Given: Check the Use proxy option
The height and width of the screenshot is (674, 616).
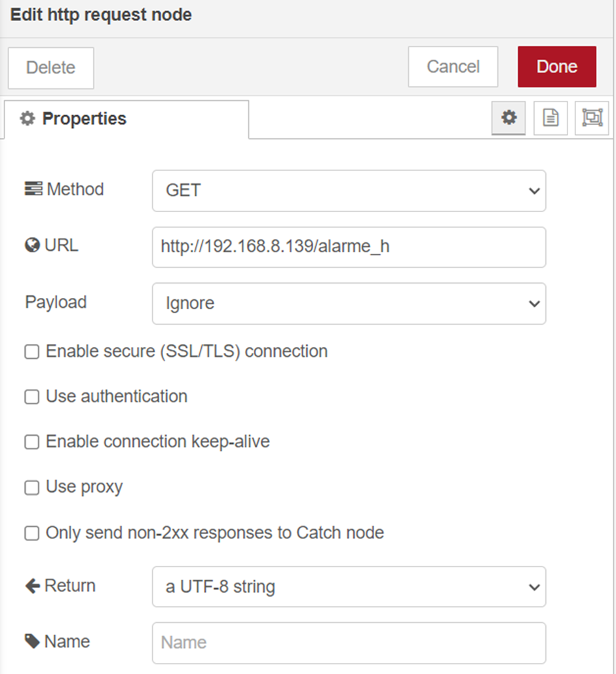Looking at the screenshot, I should pyautogui.click(x=32, y=487).
